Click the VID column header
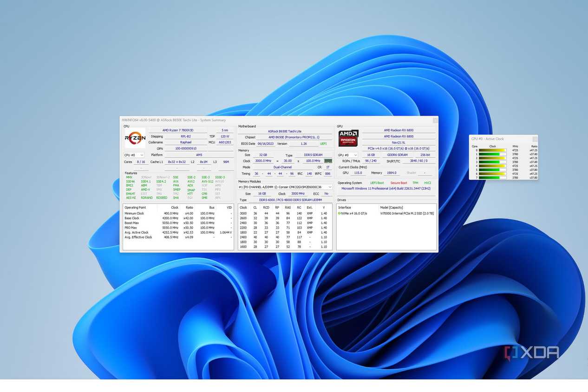The width and height of the screenshot is (588, 392). pos(229,208)
